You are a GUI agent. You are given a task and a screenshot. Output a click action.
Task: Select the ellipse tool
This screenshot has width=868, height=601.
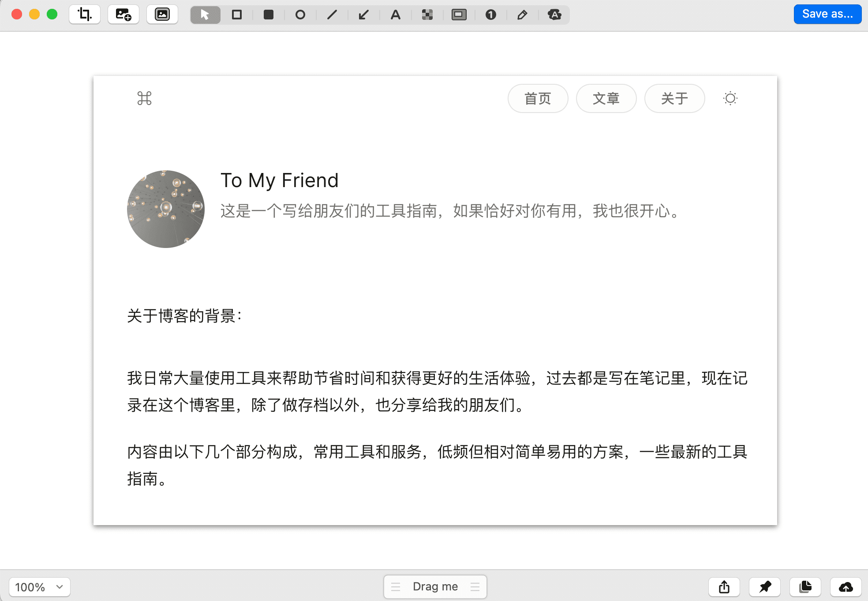(x=300, y=15)
